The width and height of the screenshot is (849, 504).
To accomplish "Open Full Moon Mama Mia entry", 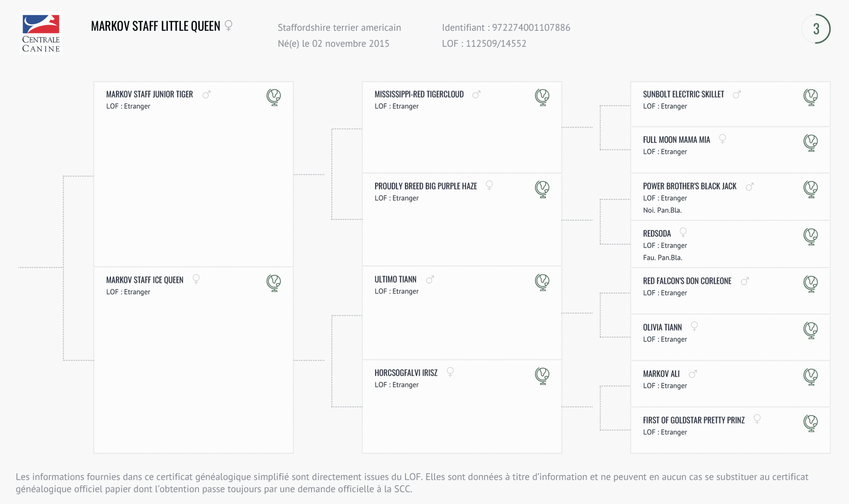I will (676, 140).
